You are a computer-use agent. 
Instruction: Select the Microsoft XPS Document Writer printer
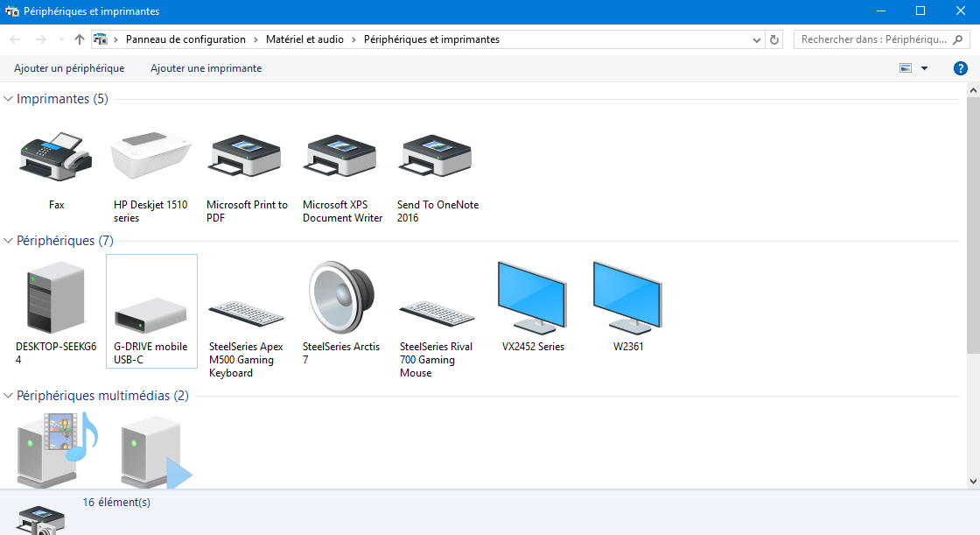pyautogui.click(x=342, y=158)
